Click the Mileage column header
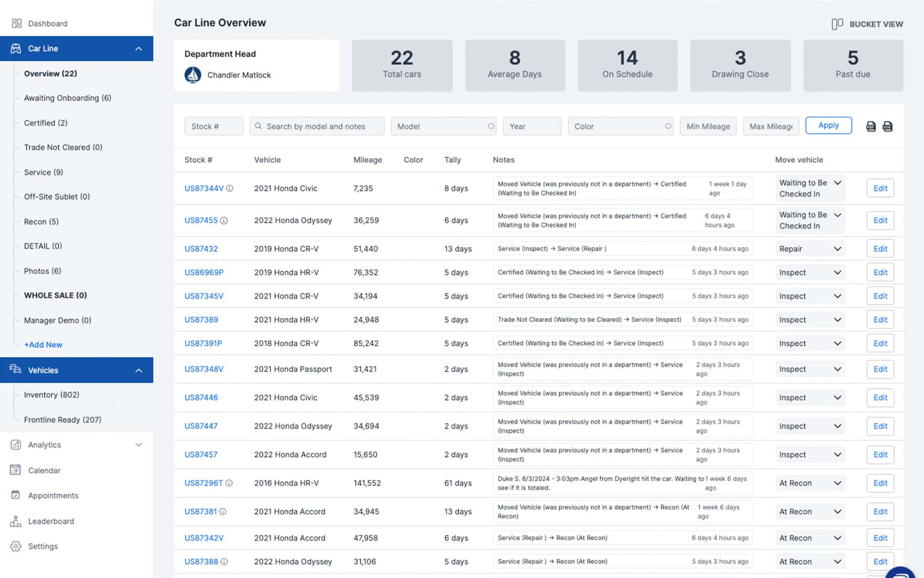 (368, 160)
